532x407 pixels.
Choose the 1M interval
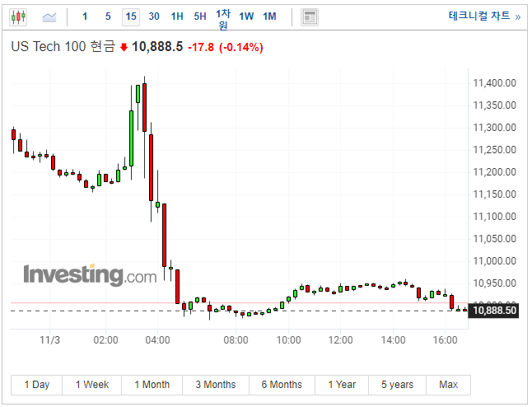coord(269,16)
